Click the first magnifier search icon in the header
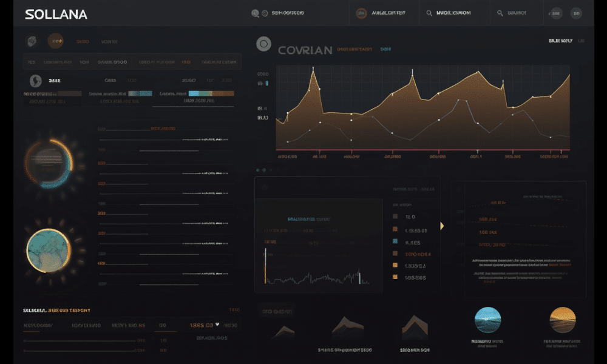 pos(430,13)
